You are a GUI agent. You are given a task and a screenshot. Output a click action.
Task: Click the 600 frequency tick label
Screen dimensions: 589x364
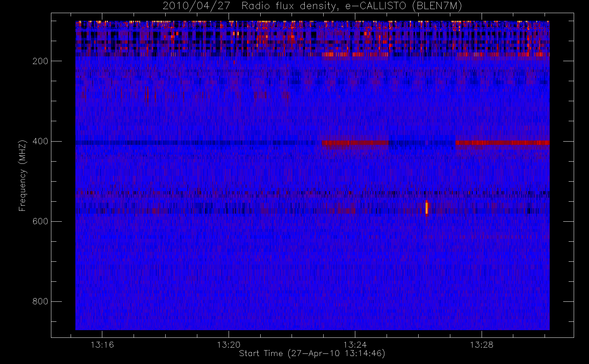click(x=40, y=221)
